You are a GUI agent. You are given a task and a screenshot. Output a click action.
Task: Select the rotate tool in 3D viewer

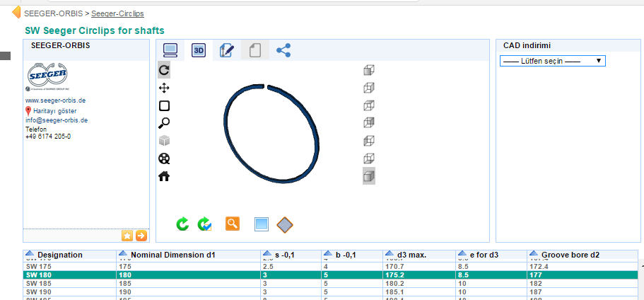pyautogui.click(x=164, y=70)
